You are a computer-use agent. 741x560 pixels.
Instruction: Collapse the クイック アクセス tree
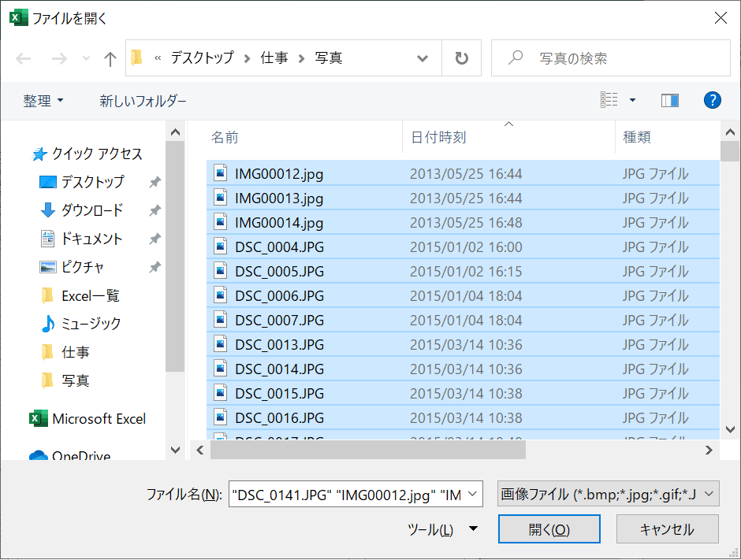tap(20, 154)
